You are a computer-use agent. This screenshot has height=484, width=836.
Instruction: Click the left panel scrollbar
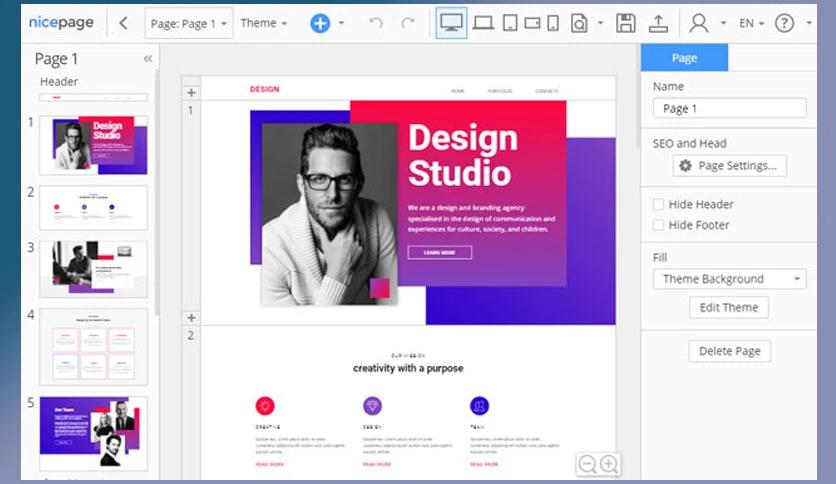pyautogui.click(x=157, y=192)
